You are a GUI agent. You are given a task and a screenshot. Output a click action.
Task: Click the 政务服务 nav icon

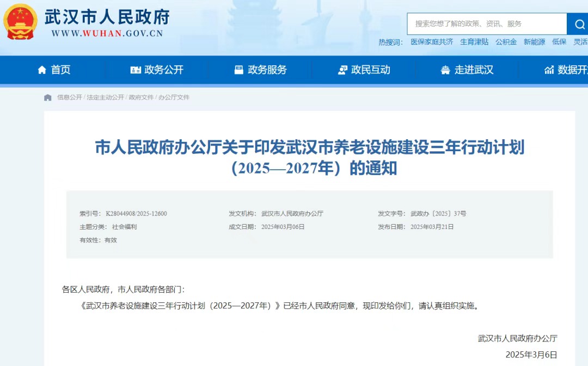239,70
